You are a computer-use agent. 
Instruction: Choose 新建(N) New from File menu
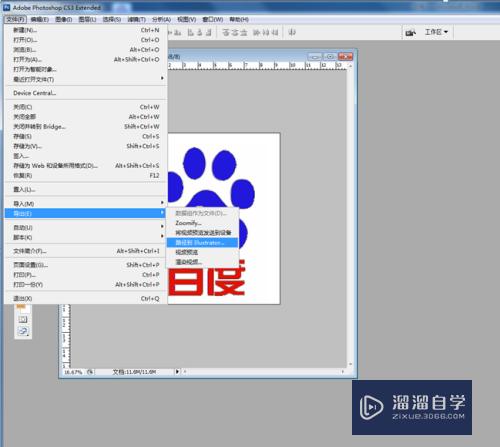point(86,30)
